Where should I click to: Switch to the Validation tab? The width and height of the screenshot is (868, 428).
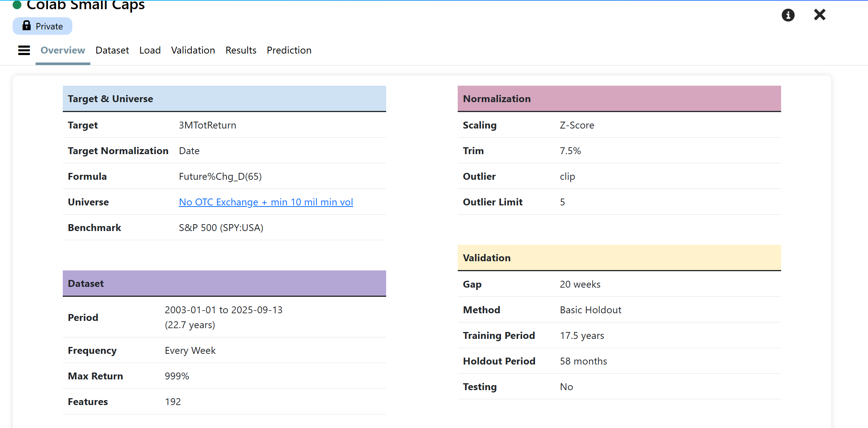tap(193, 50)
